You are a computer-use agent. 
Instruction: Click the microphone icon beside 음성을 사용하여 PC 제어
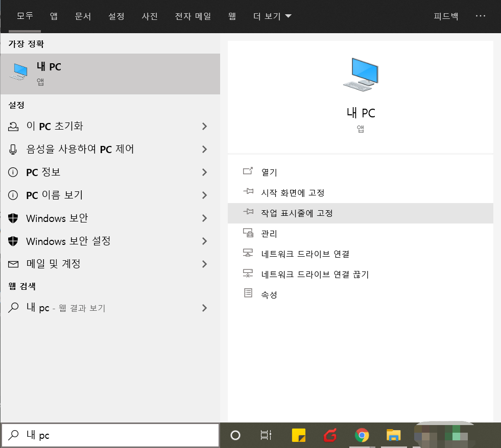14,149
